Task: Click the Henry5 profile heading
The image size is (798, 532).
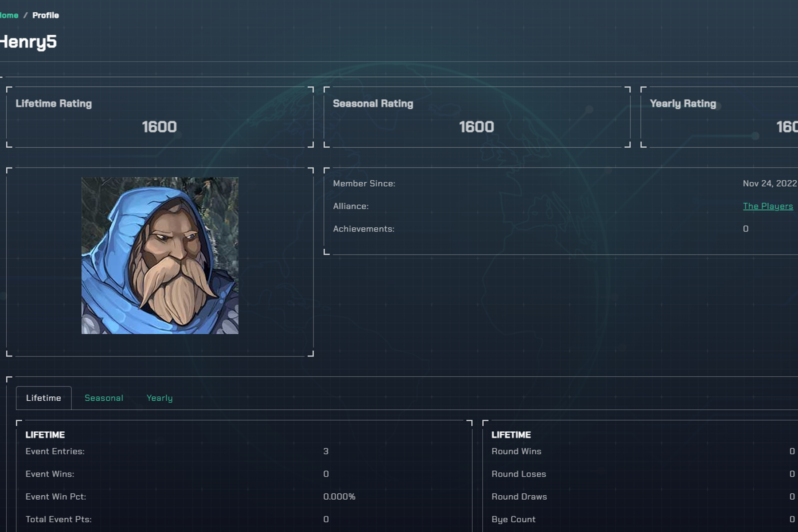Action: [28, 42]
